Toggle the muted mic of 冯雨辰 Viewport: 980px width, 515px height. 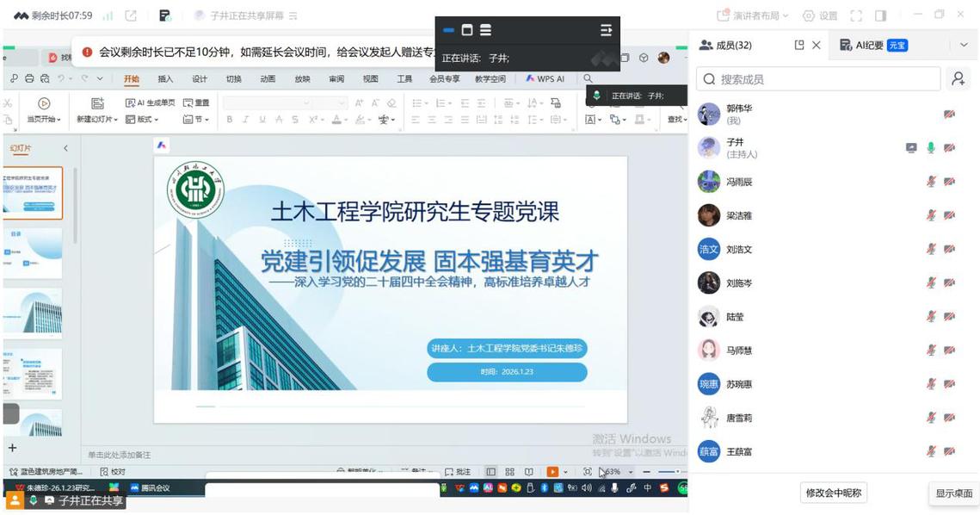point(930,182)
